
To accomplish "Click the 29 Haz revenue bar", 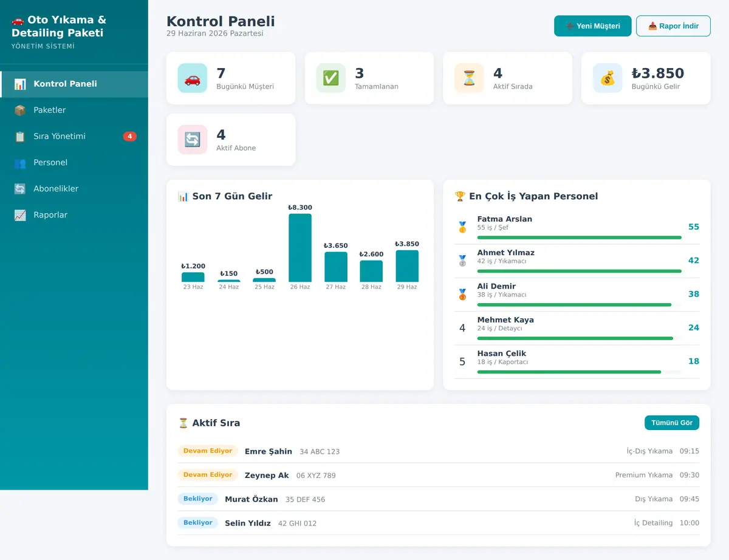I will [407, 266].
